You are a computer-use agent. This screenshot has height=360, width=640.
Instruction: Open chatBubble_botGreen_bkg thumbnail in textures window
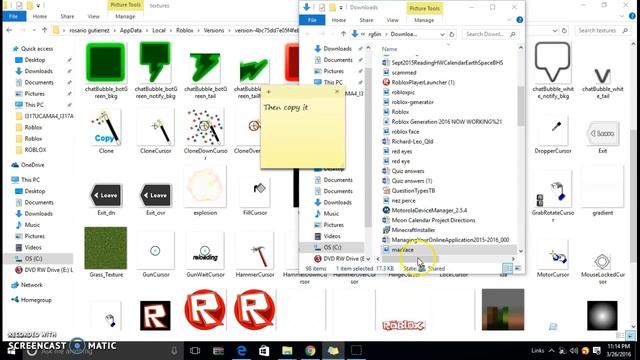(106, 62)
